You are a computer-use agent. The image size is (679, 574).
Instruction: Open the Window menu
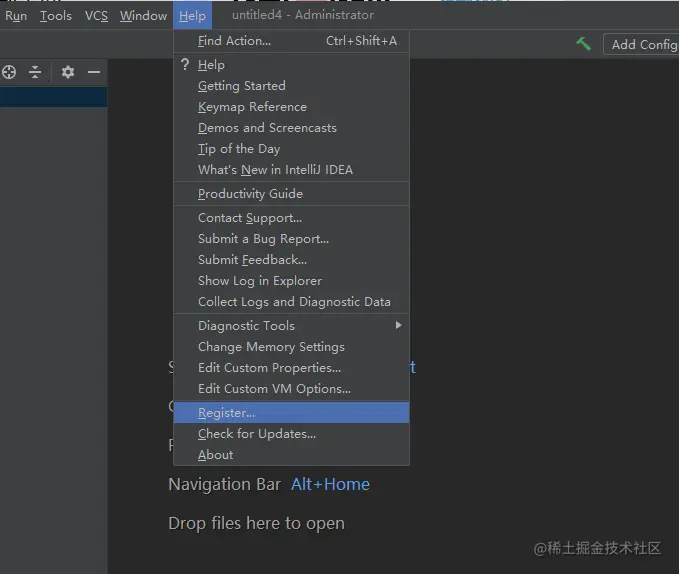(143, 16)
